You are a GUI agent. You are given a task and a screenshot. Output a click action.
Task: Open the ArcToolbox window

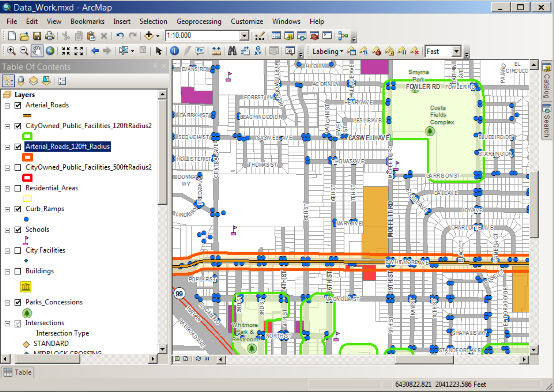314,35
